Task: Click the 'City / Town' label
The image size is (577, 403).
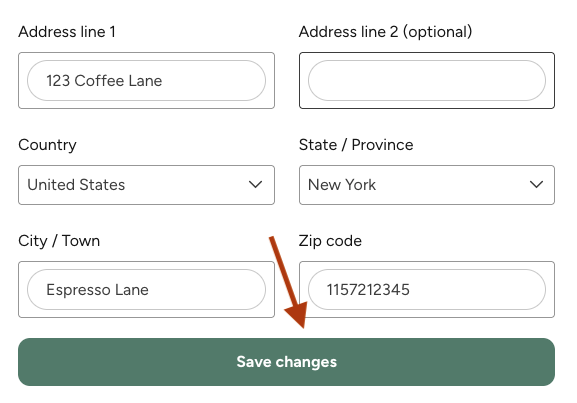Action: pos(59,241)
